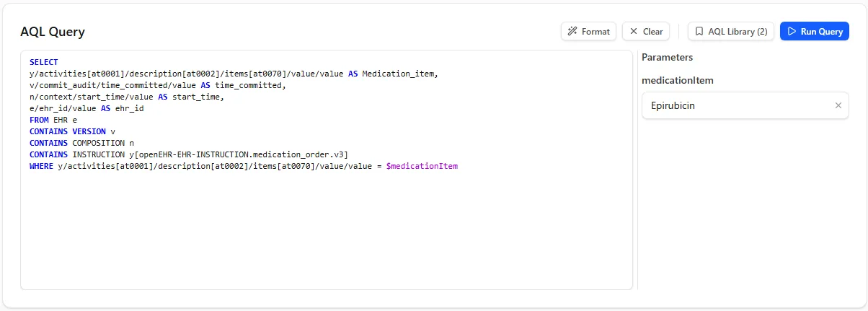Viewport: 868px width, 311px height.
Task: Clear the Epirubicin parameter value
Action: (838, 105)
